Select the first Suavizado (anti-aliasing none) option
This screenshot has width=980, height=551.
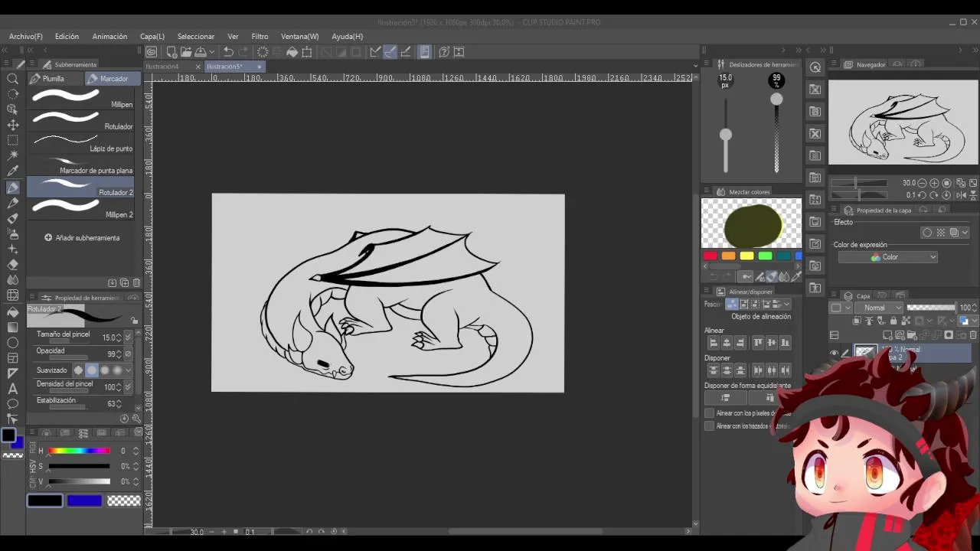78,370
